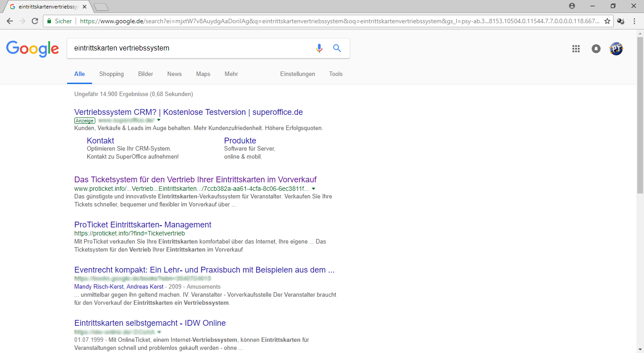Reload the page with the refresh icon
The height and width of the screenshot is (353, 644).
pyautogui.click(x=35, y=21)
